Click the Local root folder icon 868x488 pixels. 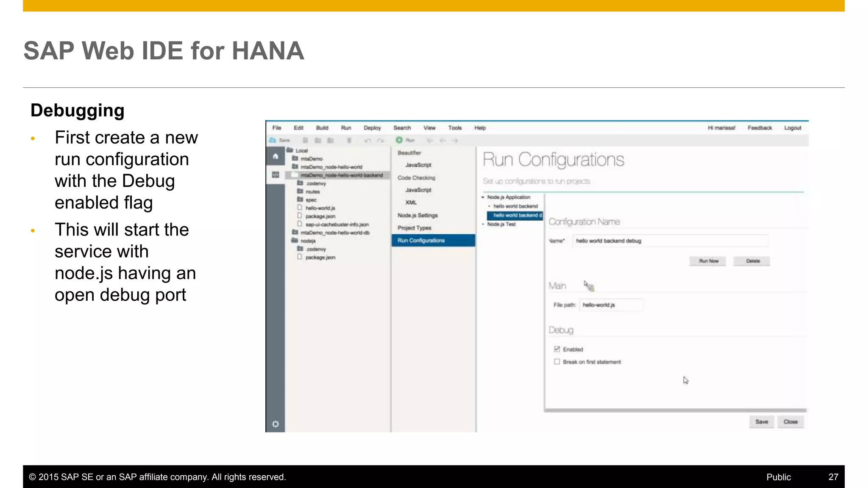click(290, 150)
